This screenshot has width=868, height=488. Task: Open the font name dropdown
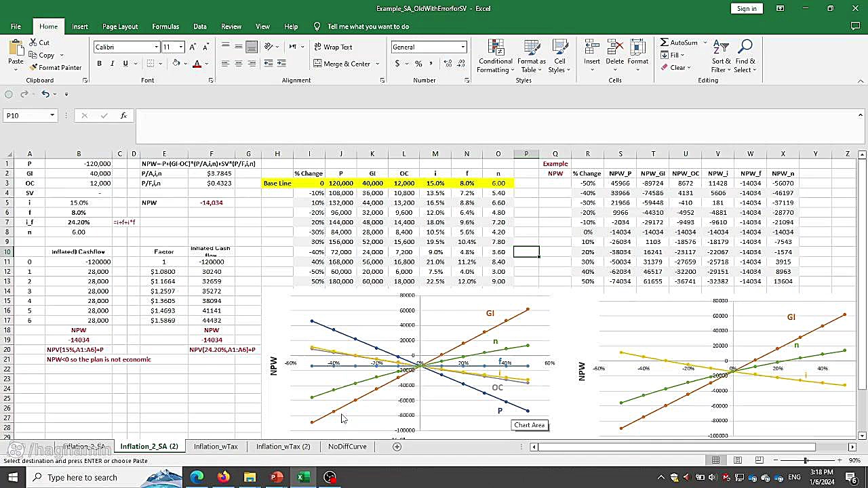coord(157,47)
